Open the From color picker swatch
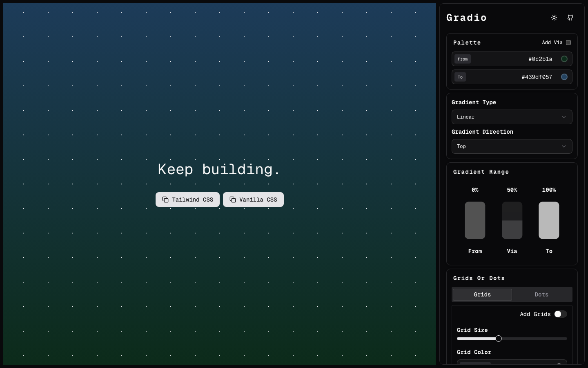The width and height of the screenshot is (588, 368). click(564, 59)
